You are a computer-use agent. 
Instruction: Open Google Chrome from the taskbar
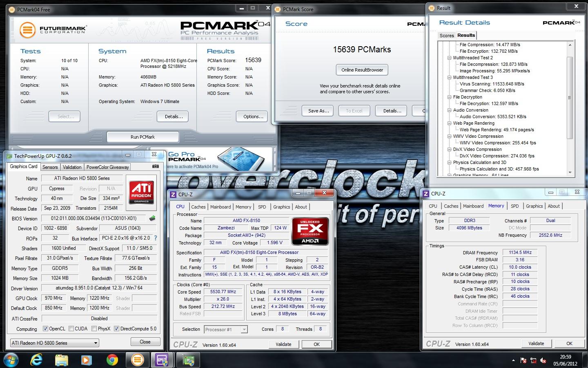[x=112, y=360]
